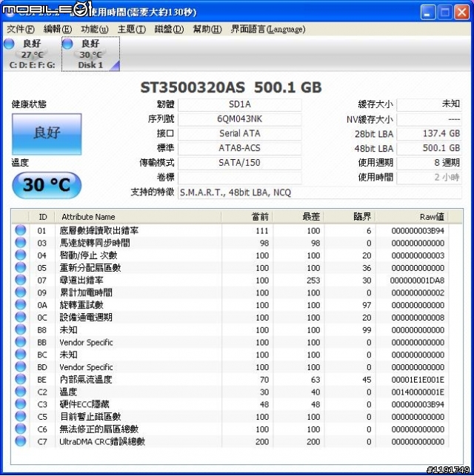Click the ST3500320AS 500.1 GB title
Image resolution: width=474 pixels, height=476 pixels.
click(231, 87)
